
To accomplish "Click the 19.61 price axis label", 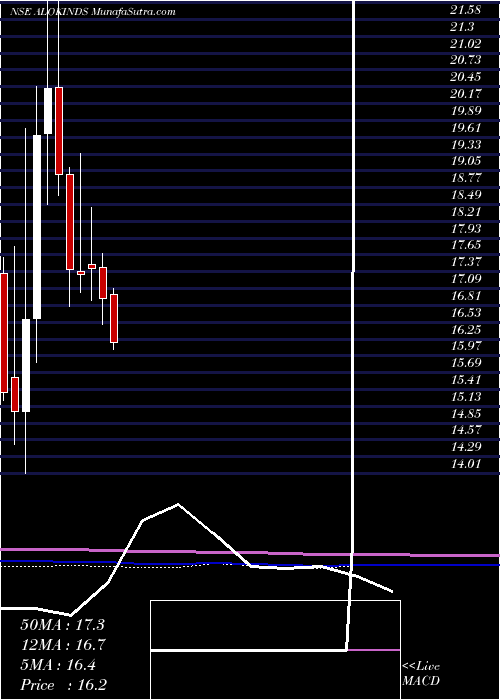I will pos(465,128).
